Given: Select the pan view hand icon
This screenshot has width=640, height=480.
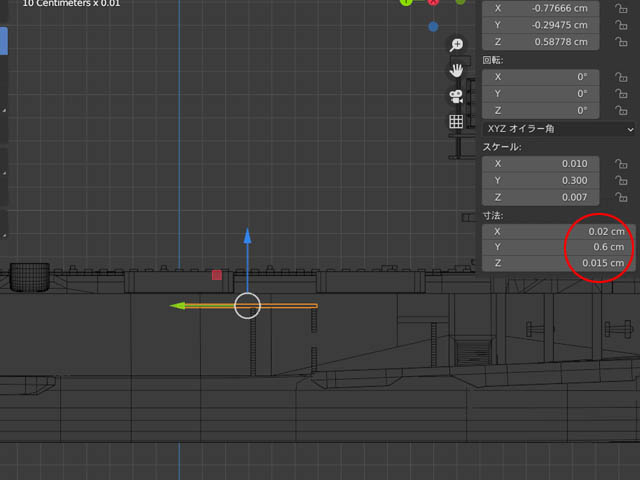Looking at the screenshot, I should [x=456, y=71].
